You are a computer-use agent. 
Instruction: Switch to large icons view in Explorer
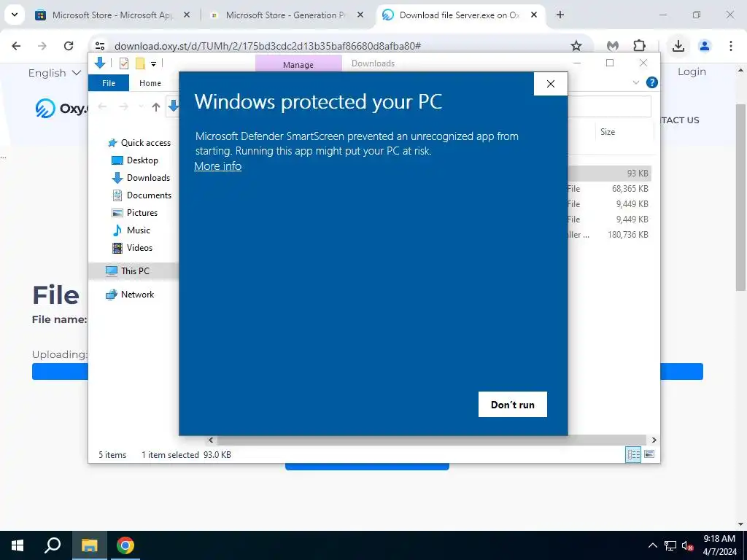click(x=649, y=454)
